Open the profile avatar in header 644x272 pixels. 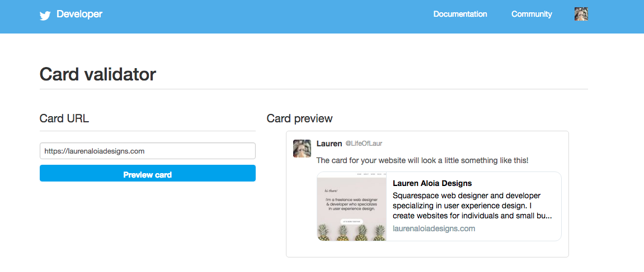[x=581, y=15]
